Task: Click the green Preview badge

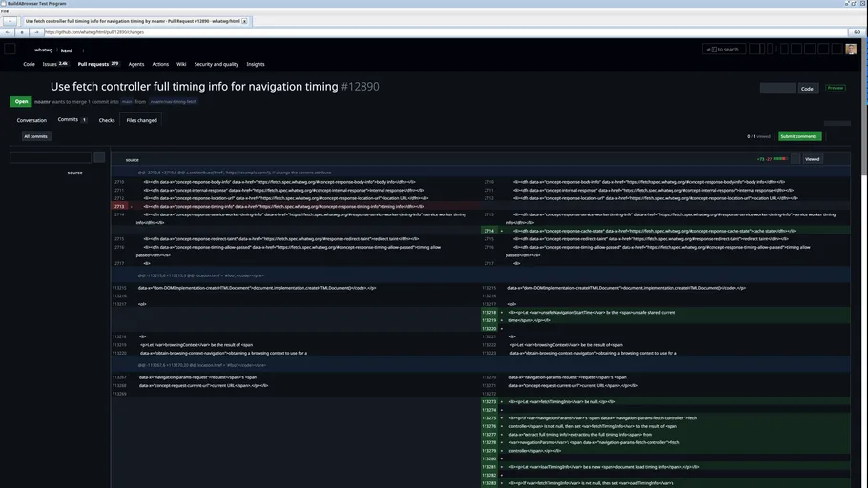Action: [836, 88]
